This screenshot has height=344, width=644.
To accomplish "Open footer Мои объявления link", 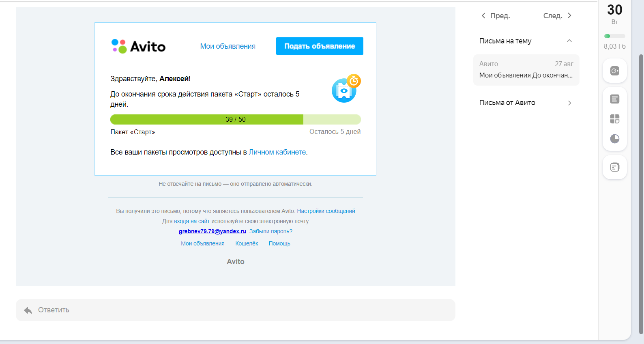I will tap(203, 243).
